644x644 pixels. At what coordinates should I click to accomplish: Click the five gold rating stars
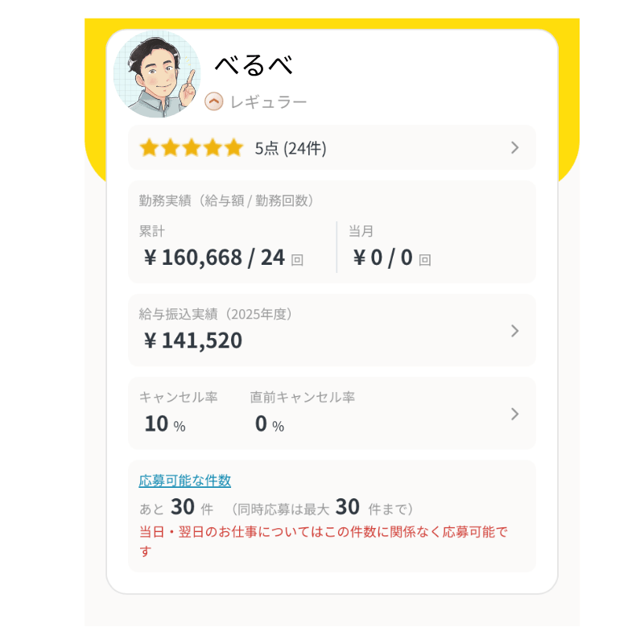(x=191, y=147)
